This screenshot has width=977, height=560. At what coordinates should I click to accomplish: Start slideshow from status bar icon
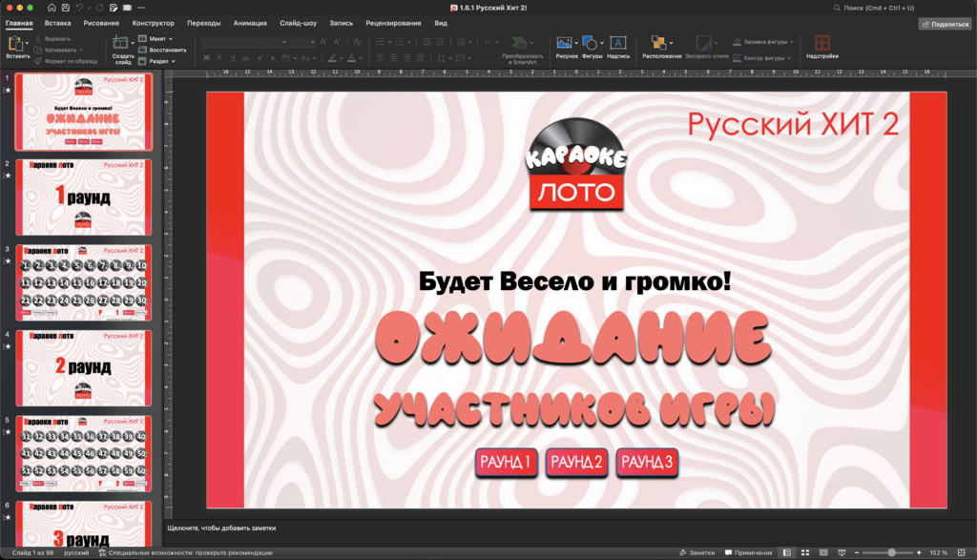[842, 552]
